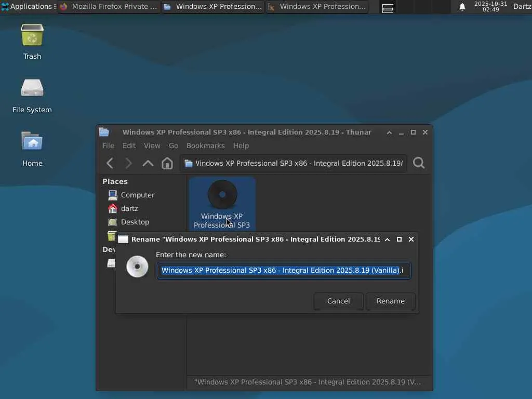Click the Dartz user name in panel

(x=522, y=6)
